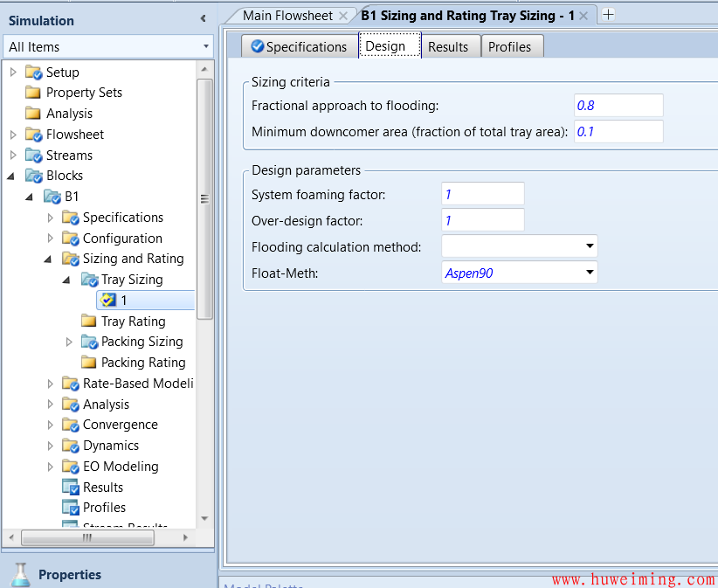Open Flooding calculation method dropdown
Image resolution: width=718 pixels, height=588 pixels.
pos(590,247)
